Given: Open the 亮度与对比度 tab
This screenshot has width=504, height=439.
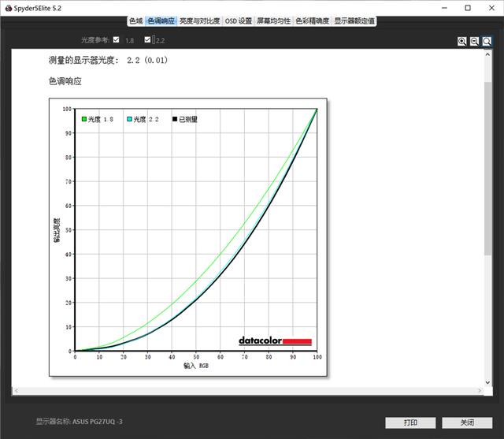Looking at the screenshot, I should (199, 21).
